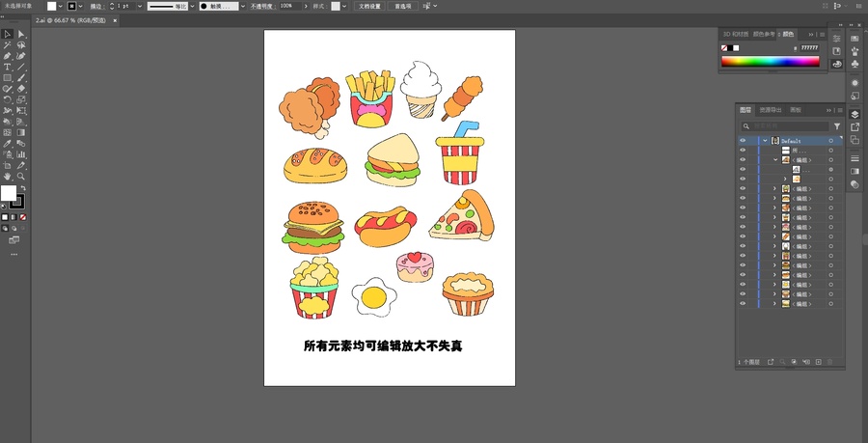868x443 pixels.
Task: Swap fill and stroke colors arrow
Action: 23,188
